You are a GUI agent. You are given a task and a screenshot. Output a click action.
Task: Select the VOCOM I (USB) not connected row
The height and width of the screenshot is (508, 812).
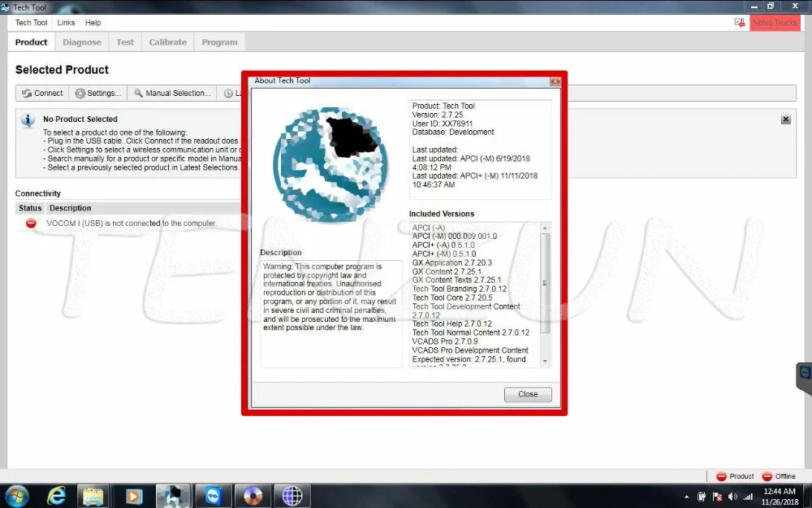pyautogui.click(x=128, y=224)
